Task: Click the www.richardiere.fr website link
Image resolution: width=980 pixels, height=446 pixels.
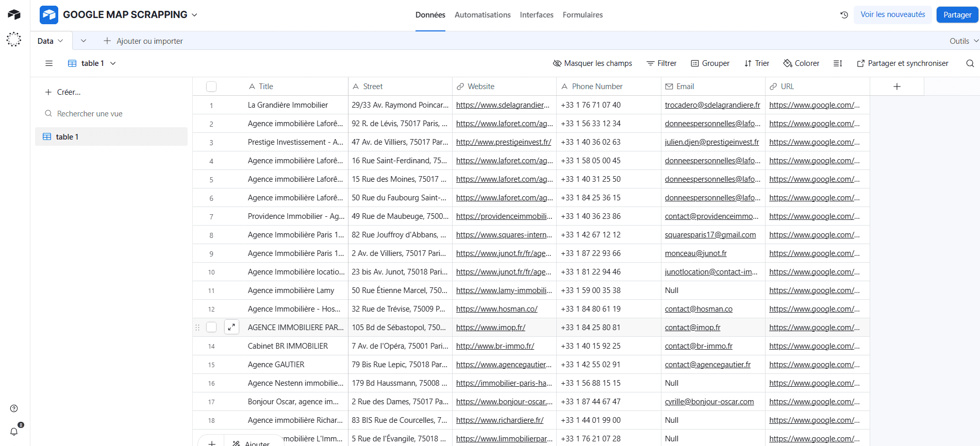Action: click(500, 420)
